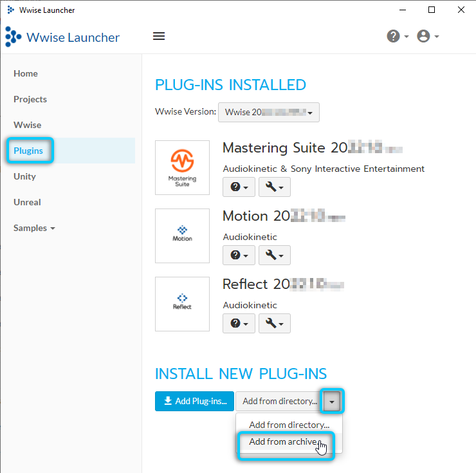Click the blue Add Plug-ins button
The width and height of the screenshot is (476, 473).
coord(194,402)
